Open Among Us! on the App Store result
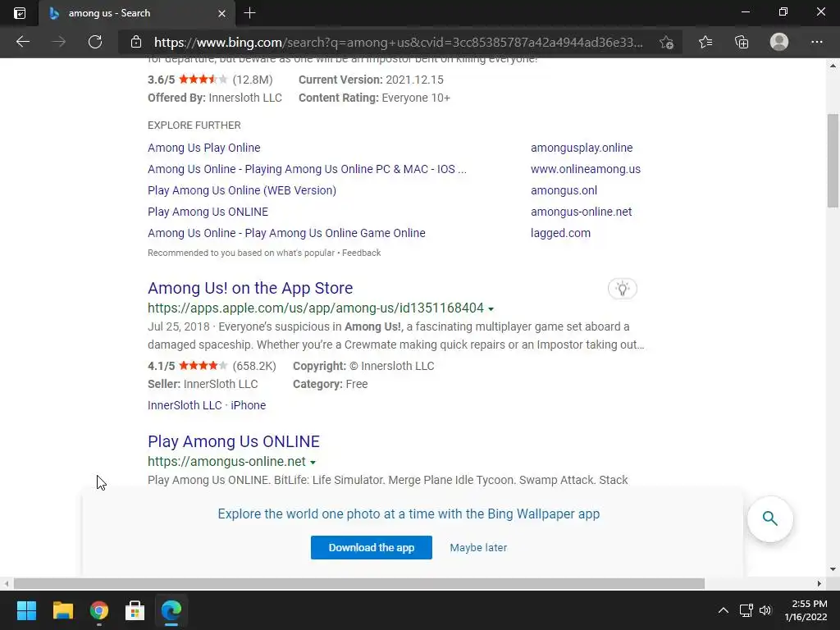 [250, 288]
